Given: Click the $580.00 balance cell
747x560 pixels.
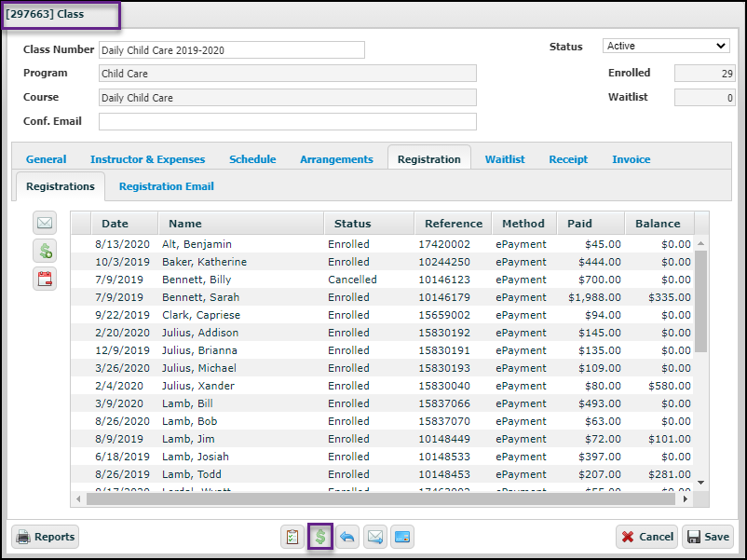Looking at the screenshot, I should (x=670, y=386).
